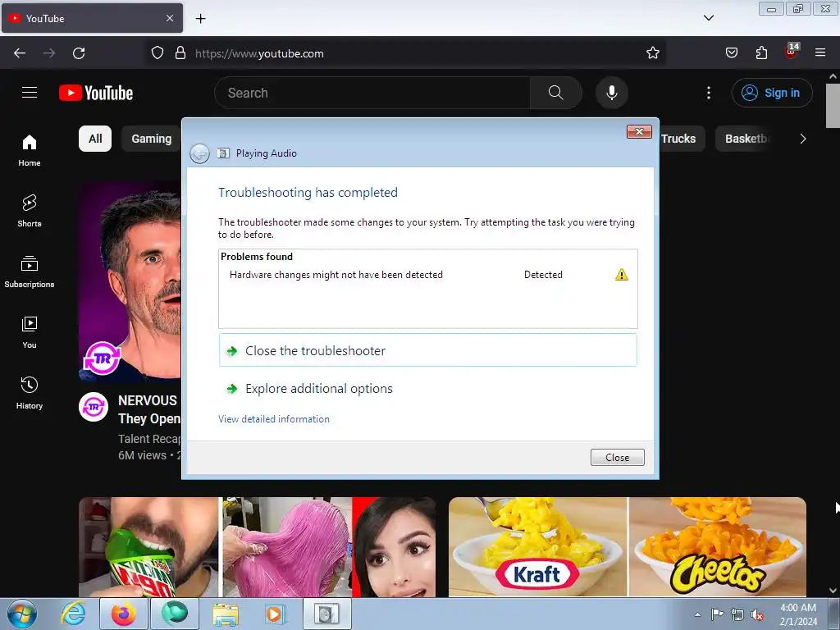Show more category chips with right chevron
Screen dimensions: 840x630
[802, 139]
